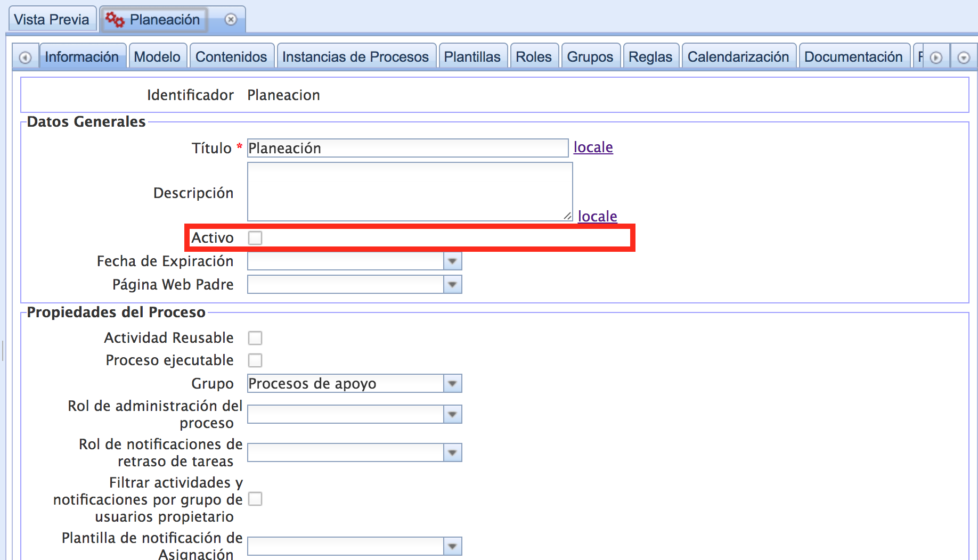Check the Actividad Reusable box
The image size is (978, 560).
pyautogui.click(x=255, y=338)
